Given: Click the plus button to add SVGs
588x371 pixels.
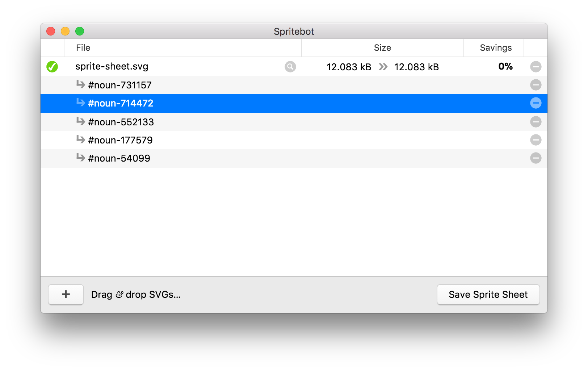Looking at the screenshot, I should [66, 295].
